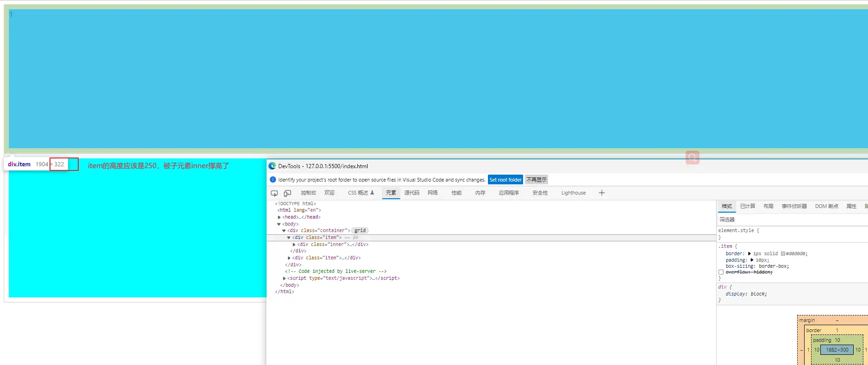Open the 控制台 tab
868x365 pixels.
tap(308, 193)
